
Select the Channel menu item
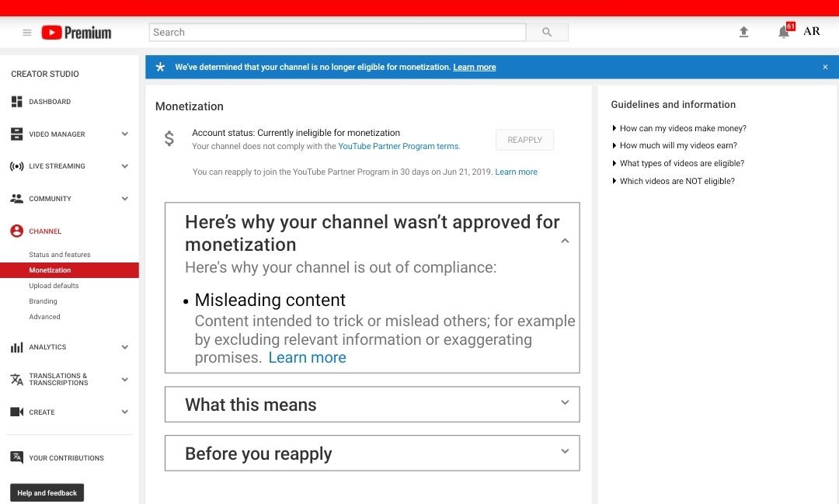pos(45,231)
